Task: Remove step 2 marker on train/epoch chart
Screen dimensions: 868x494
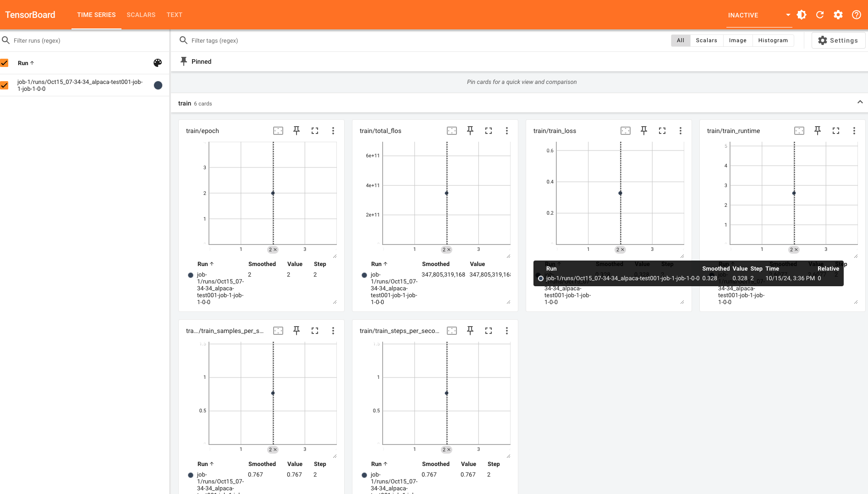Action: [x=275, y=250]
